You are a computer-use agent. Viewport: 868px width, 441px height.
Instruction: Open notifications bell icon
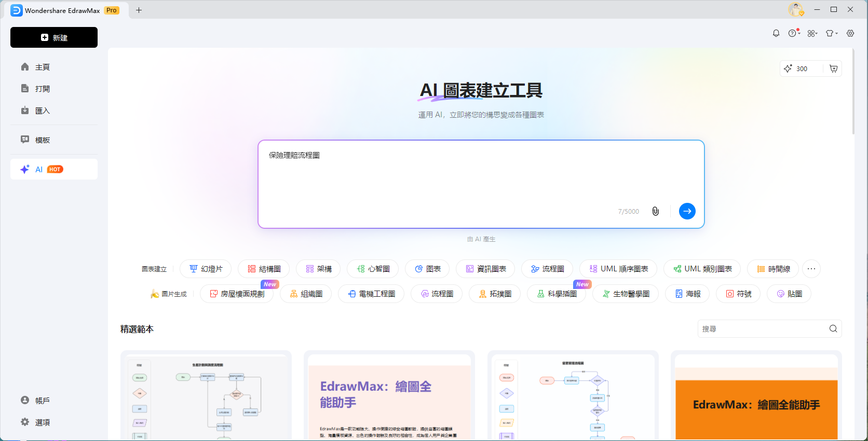pyautogui.click(x=776, y=33)
